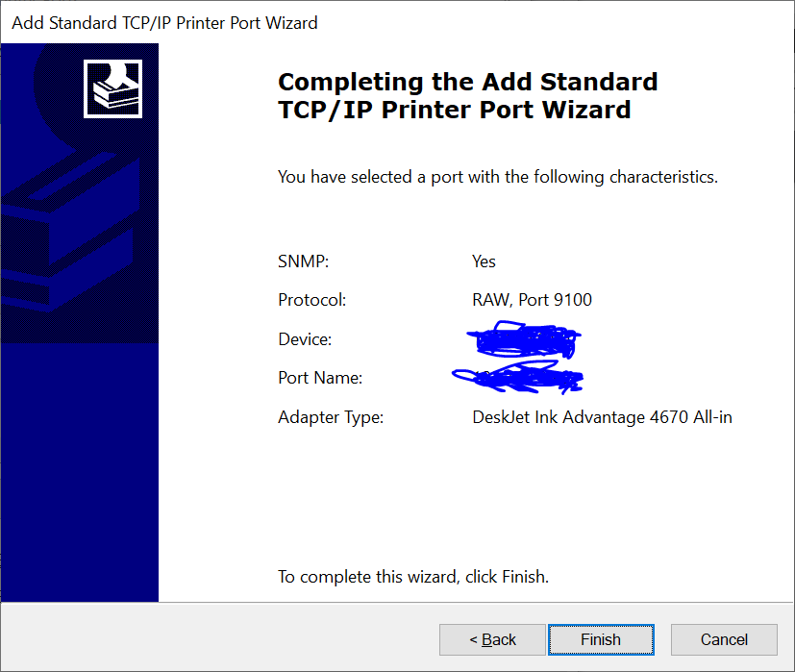Click the Finish button
Screen dimensions: 795x672
601,639
